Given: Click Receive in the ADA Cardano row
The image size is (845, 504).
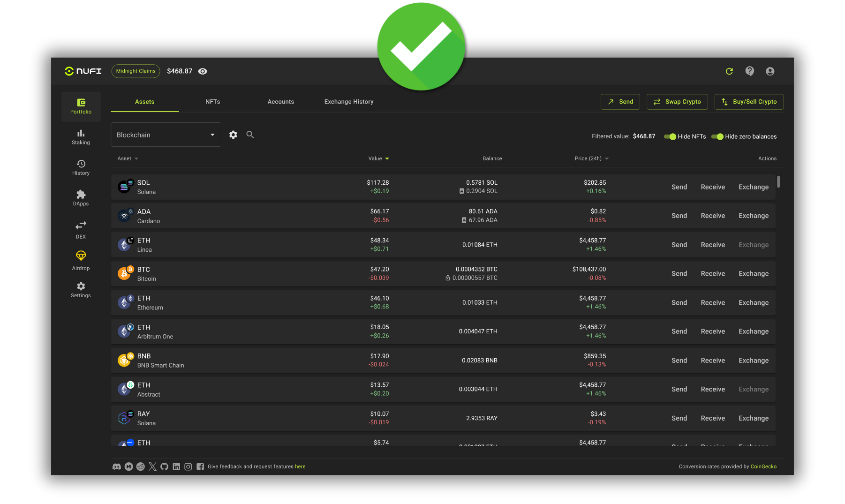Looking at the screenshot, I should point(713,216).
